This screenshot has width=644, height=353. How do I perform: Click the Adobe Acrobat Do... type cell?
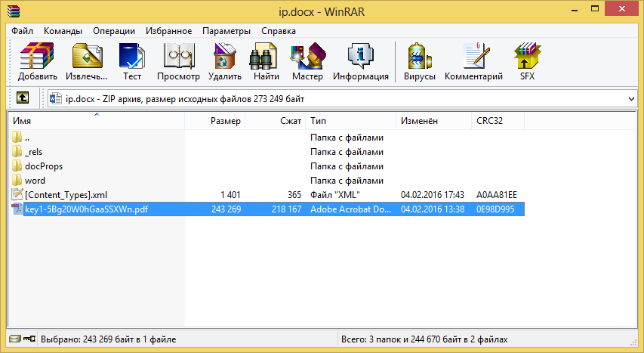click(351, 209)
